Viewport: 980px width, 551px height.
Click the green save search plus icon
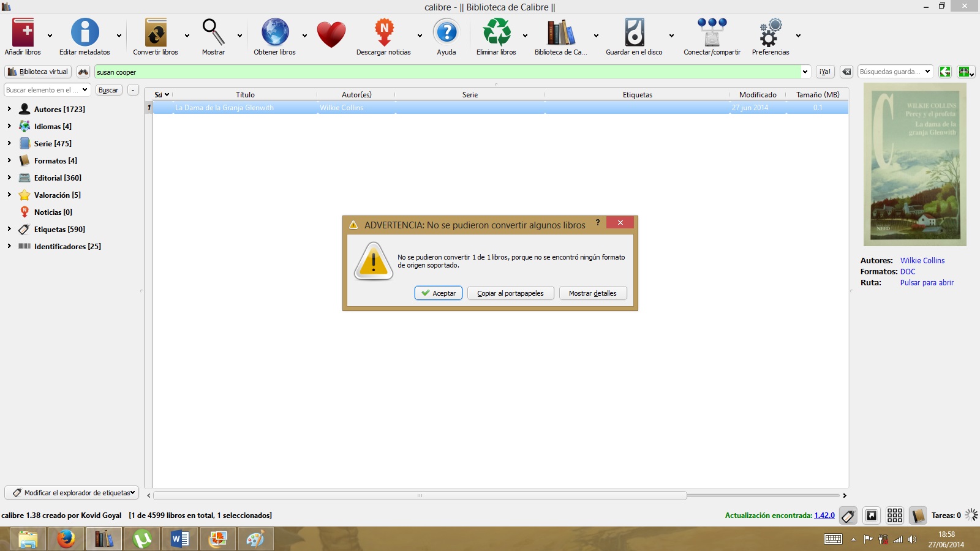pyautogui.click(x=966, y=72)
